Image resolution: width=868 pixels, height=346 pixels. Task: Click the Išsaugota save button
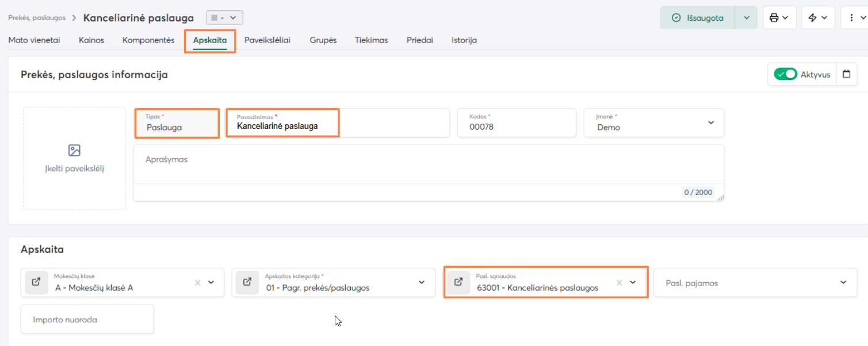pyautogui.click(x=698, y=18)
